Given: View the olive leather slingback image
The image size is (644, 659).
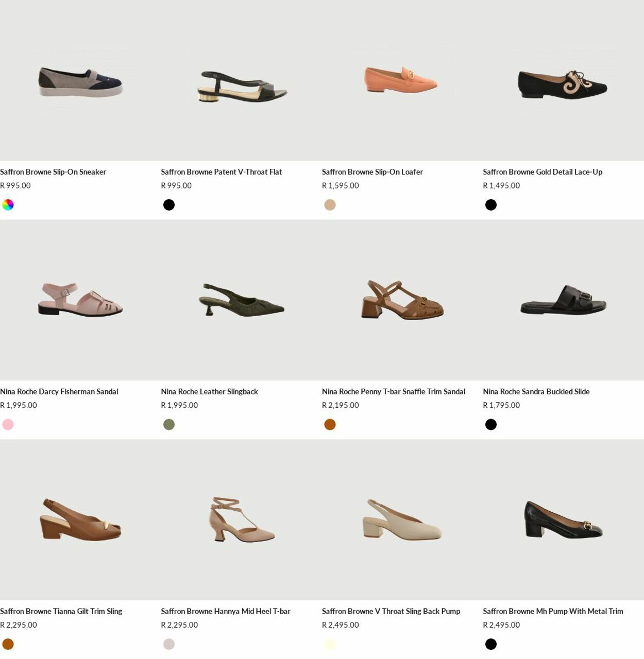Looking at the screenshot, I should (x=241, y=300).
